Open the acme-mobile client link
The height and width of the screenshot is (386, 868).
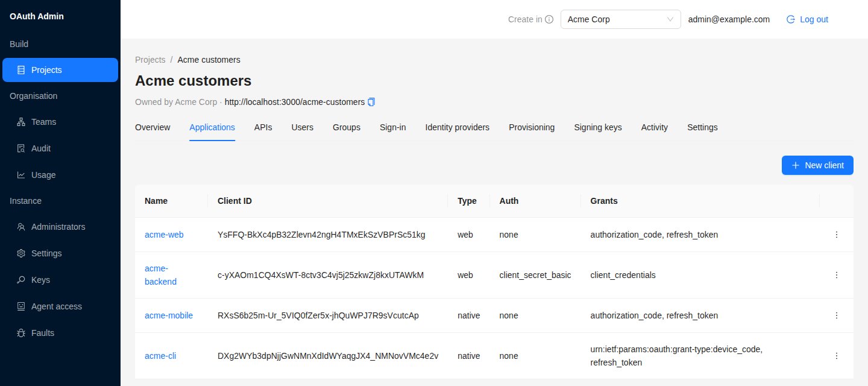(x=169, y=315)
